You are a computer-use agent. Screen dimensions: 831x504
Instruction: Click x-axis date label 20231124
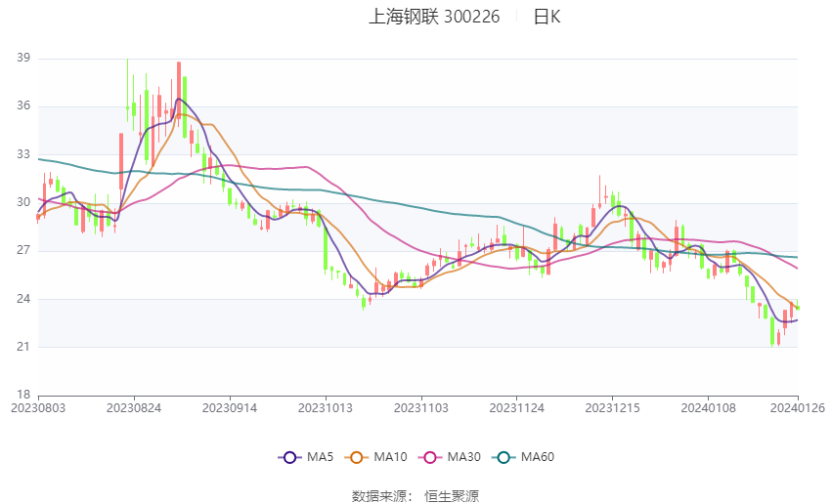517,408
